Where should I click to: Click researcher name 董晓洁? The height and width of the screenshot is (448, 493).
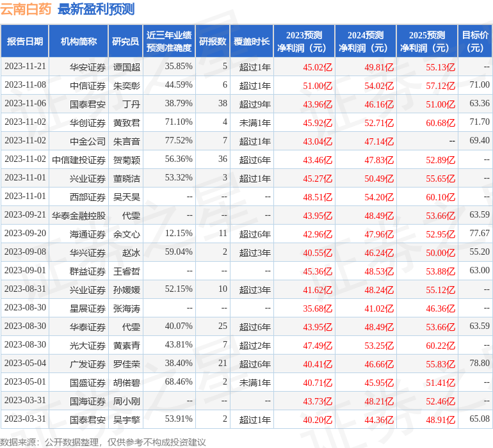click(126, 179)
